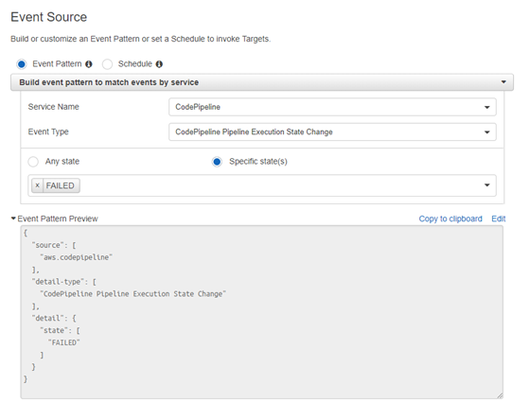Click the CodePipeline service value
The image size is (529, 420).
point(198,107)
